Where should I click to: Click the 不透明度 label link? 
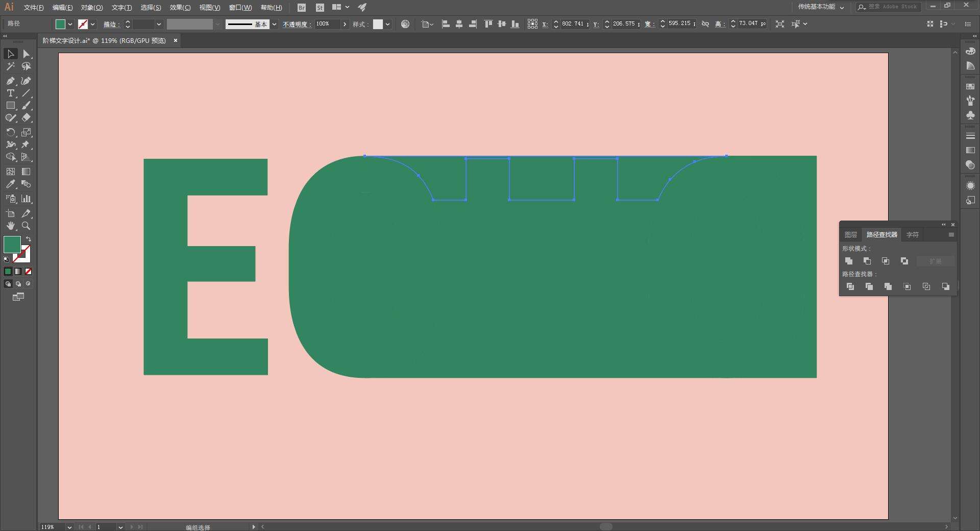tap(297, 24)
